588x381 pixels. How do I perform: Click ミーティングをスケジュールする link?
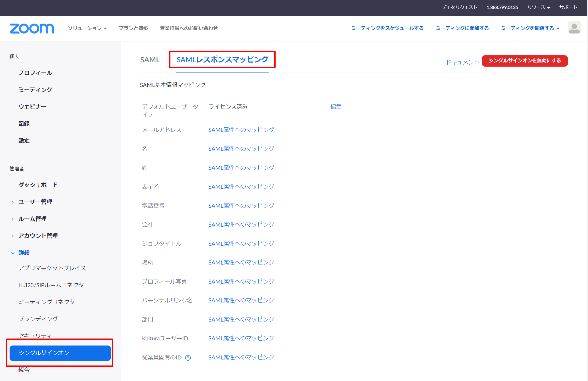[x=387, y=28]
